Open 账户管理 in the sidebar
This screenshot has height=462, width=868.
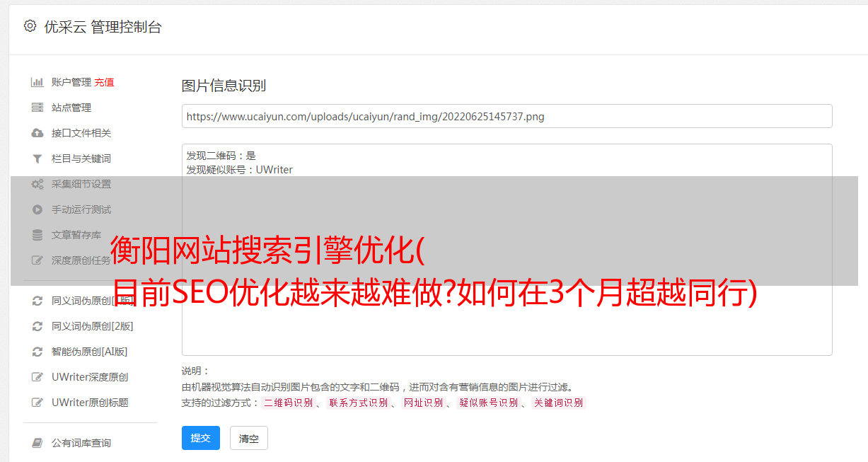71,82
